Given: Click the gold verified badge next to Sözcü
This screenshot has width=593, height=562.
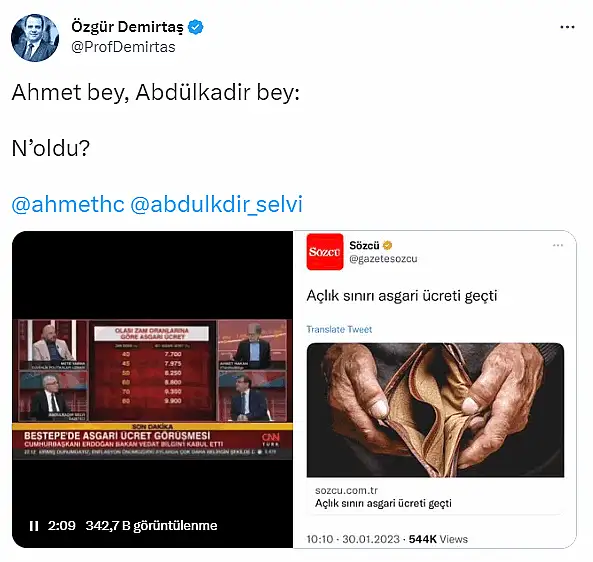Looking at the screenshot, I should 387,245.
